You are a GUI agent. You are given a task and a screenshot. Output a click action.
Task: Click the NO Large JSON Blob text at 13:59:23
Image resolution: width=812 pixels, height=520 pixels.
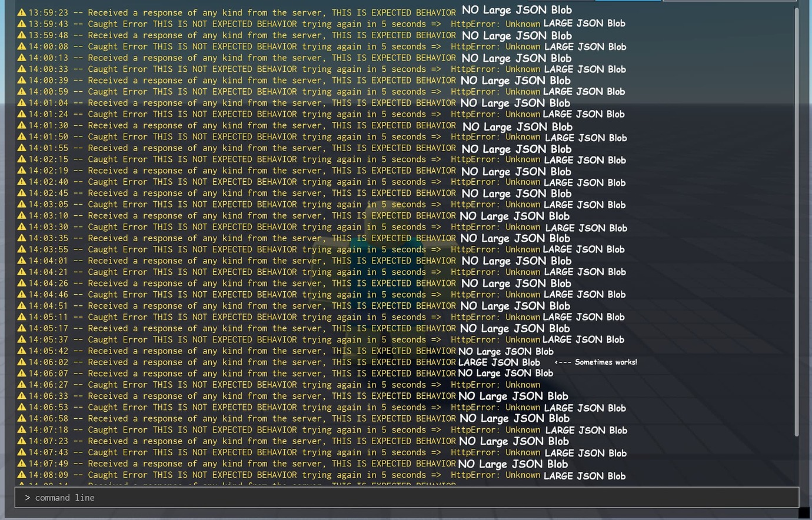pos(517,10)
